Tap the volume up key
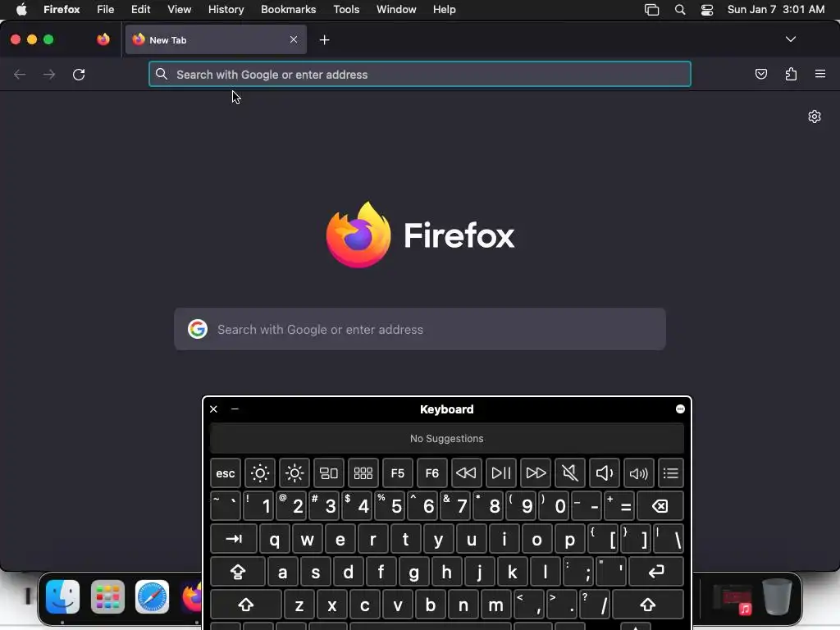 pyautogui.click(x=638, y=473)
